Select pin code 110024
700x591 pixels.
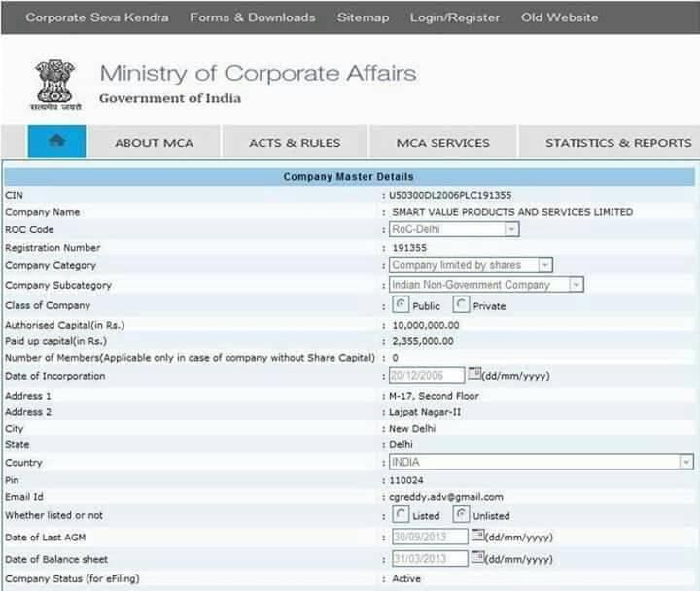click(x=406, y=480)
